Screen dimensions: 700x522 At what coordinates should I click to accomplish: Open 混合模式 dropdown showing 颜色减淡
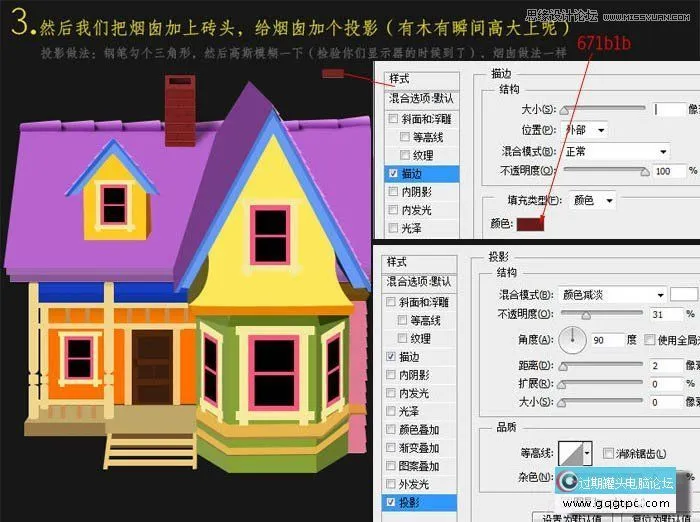click(x=612, y=295)
